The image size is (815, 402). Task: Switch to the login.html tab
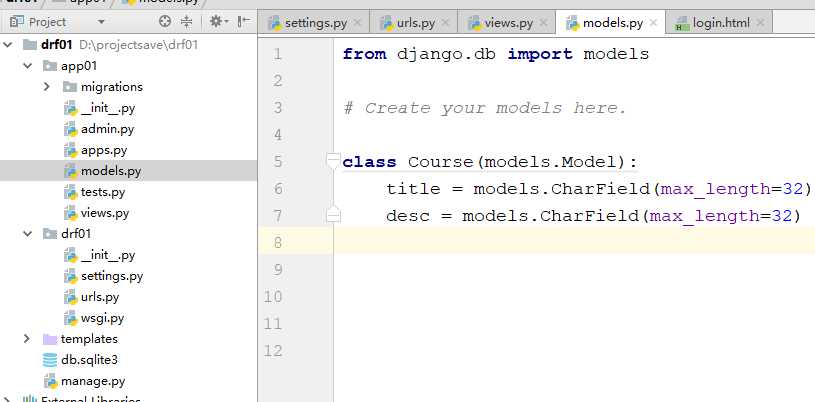pos(721,23)
